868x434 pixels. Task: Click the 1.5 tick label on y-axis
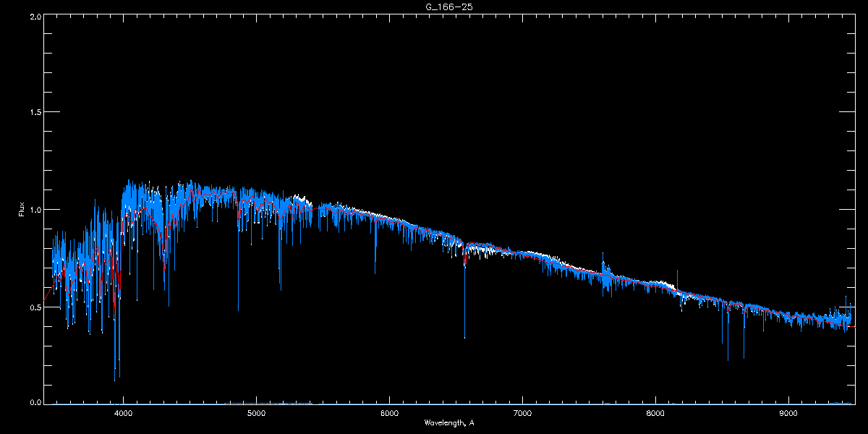pos(35,112)
